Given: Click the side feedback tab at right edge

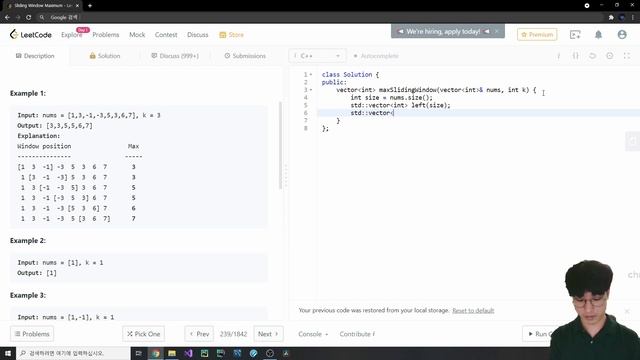Looking at the screenshot, I should coord(633,141).
